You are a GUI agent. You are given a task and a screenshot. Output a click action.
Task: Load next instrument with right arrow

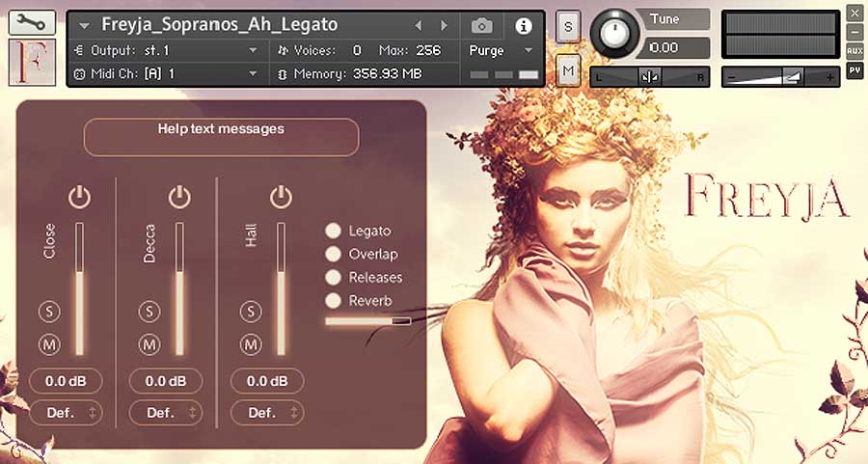click(444, 25)
